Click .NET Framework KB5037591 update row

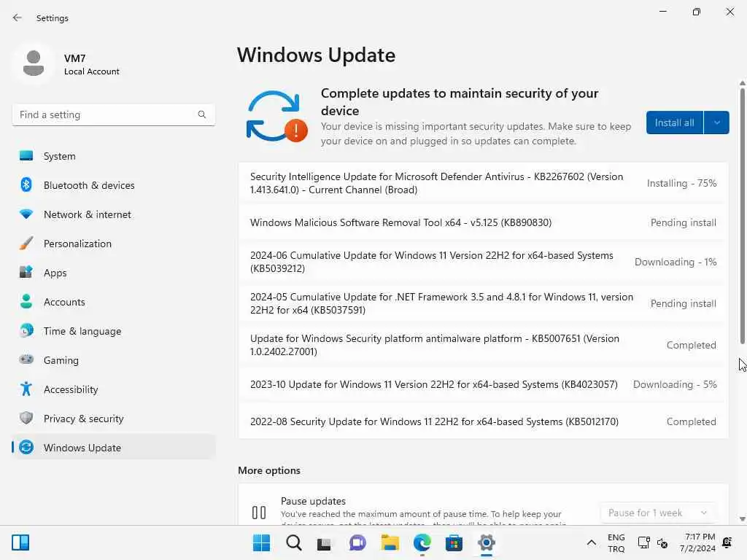[483, 303]
